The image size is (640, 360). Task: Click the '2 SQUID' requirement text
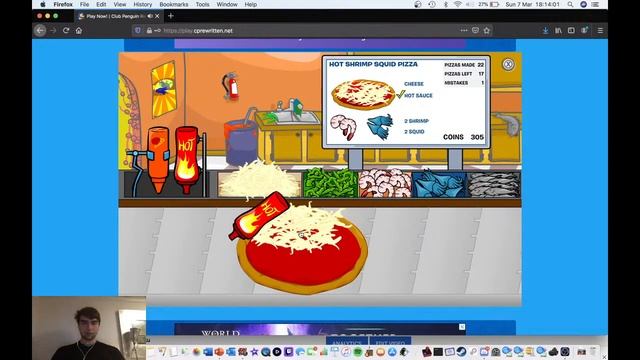[x=414, y=132]
